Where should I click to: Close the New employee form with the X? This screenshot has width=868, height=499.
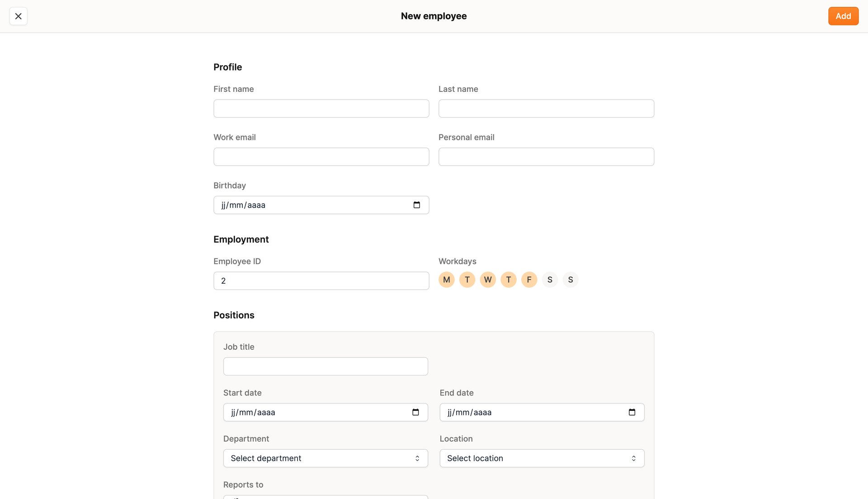click(18, 16)
